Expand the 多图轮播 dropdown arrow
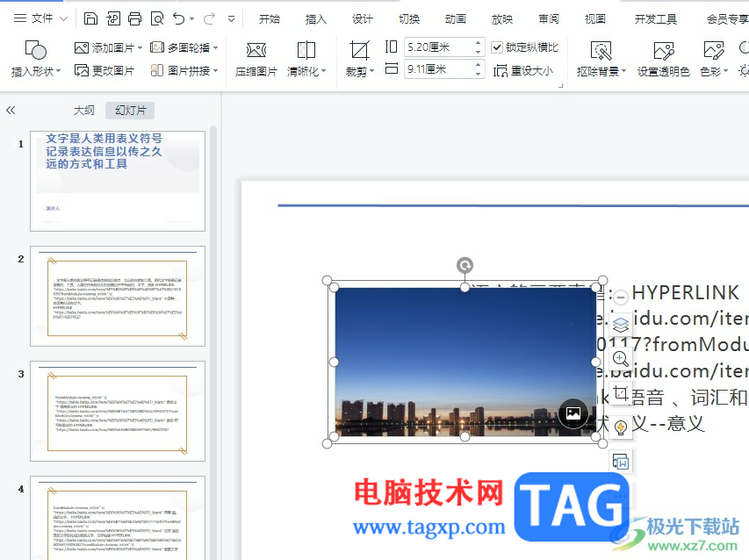 (x=216, y=47)
